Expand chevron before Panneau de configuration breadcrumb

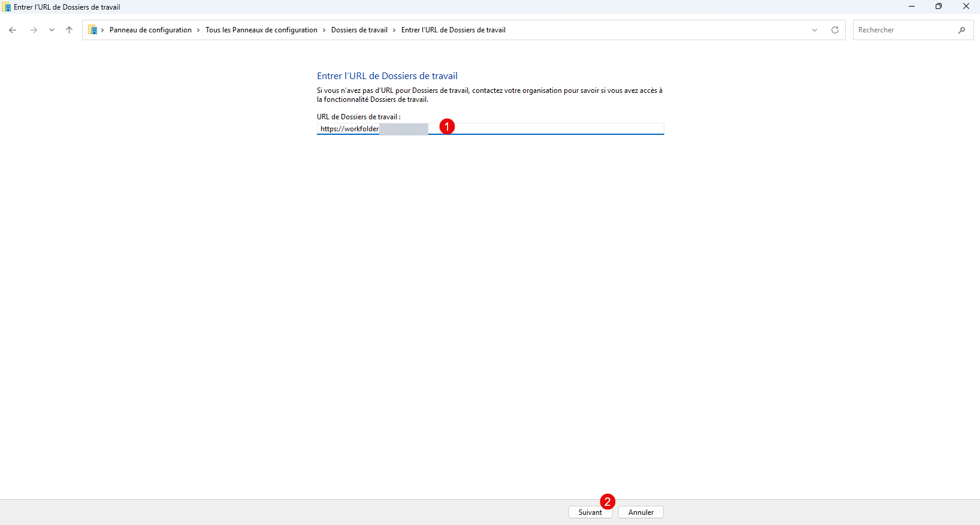coord(102,30)
